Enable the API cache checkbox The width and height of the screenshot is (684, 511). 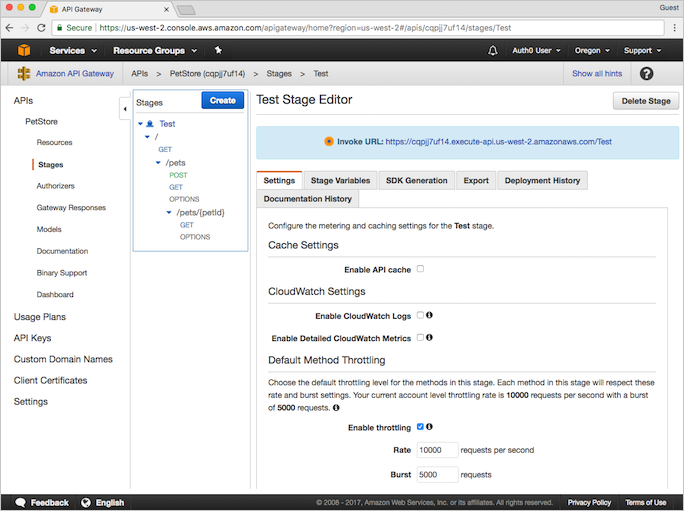point(420,269)
